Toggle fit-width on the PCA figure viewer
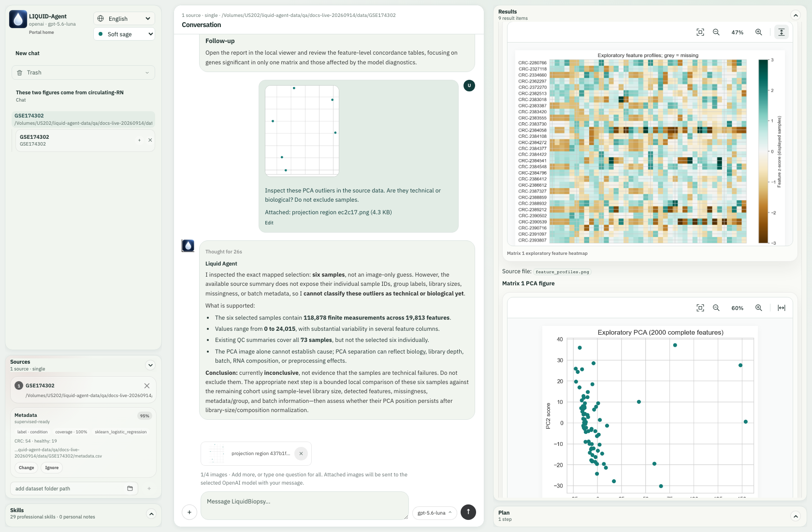This screenshot has height=532, width=812. [x=782, y=308]
